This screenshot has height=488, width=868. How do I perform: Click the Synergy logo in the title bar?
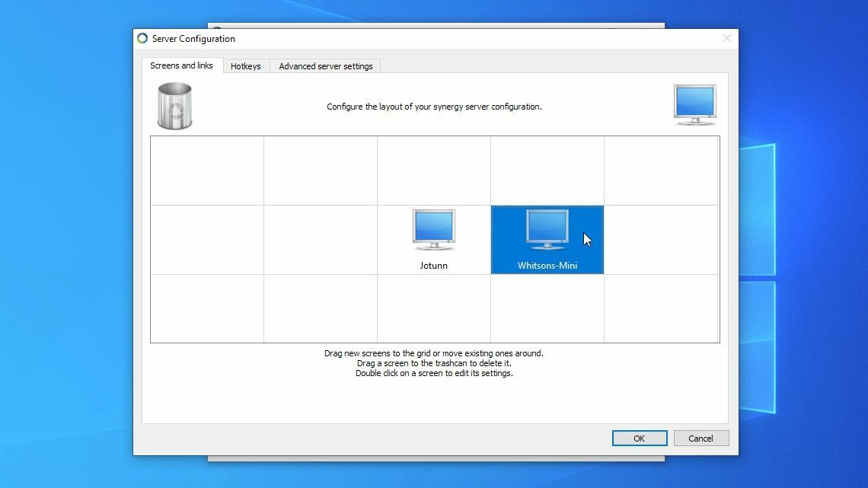coord(142,38)
